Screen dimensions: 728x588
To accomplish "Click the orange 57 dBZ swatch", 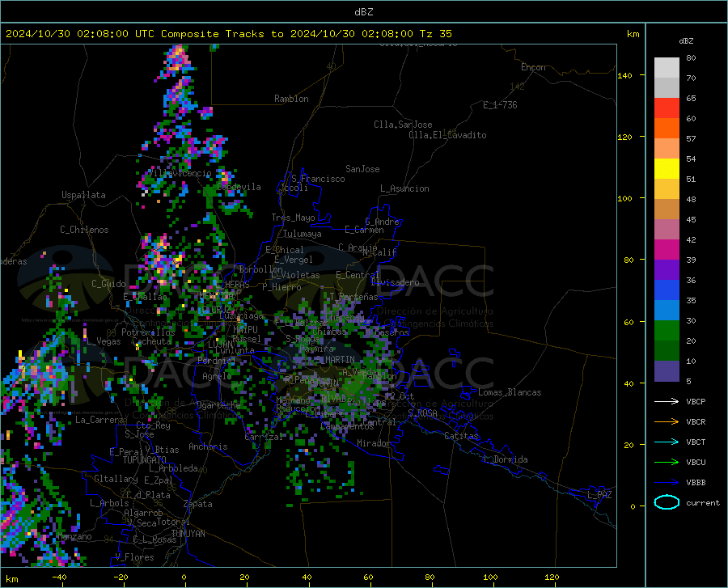I will (667, 129).
